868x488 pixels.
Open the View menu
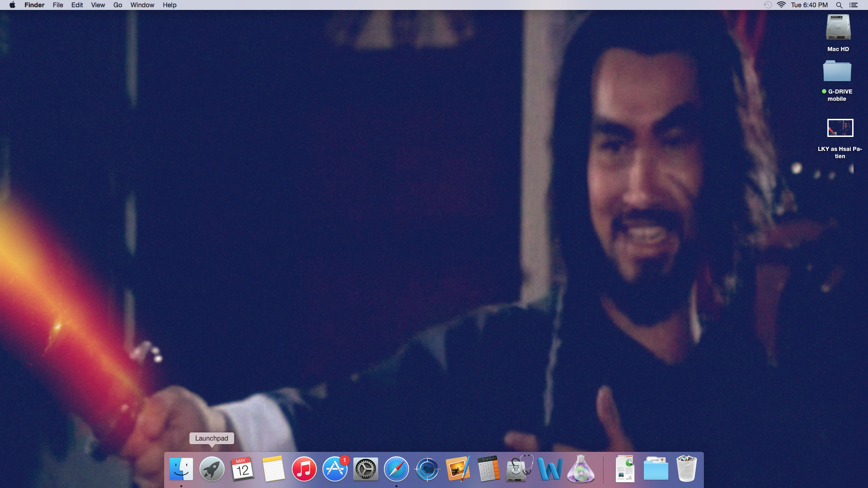pos(98,5)
